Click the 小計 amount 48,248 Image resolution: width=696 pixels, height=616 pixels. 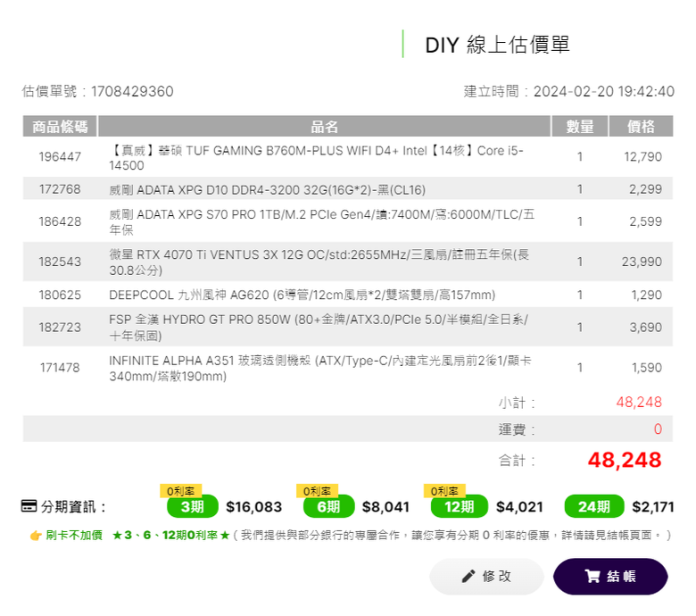pos(639,402)
